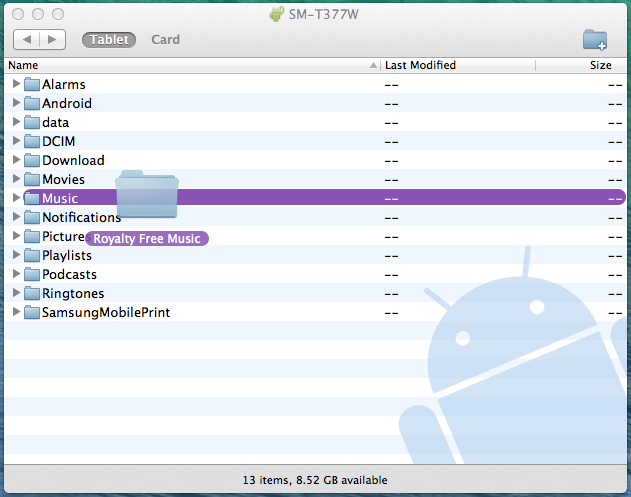Select the Podcasts folder icon
The width and height of the screenshot is (631, 497).
coord(32,274)
